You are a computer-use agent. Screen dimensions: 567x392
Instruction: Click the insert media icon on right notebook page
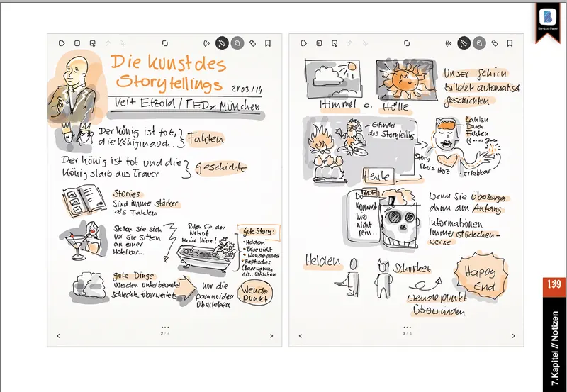tap(319, 43)
